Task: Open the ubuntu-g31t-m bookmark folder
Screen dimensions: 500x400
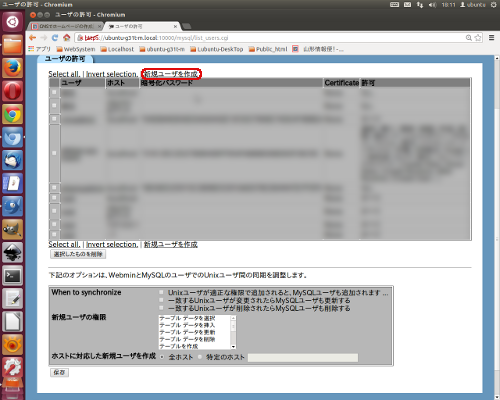Action: (162, 49)
